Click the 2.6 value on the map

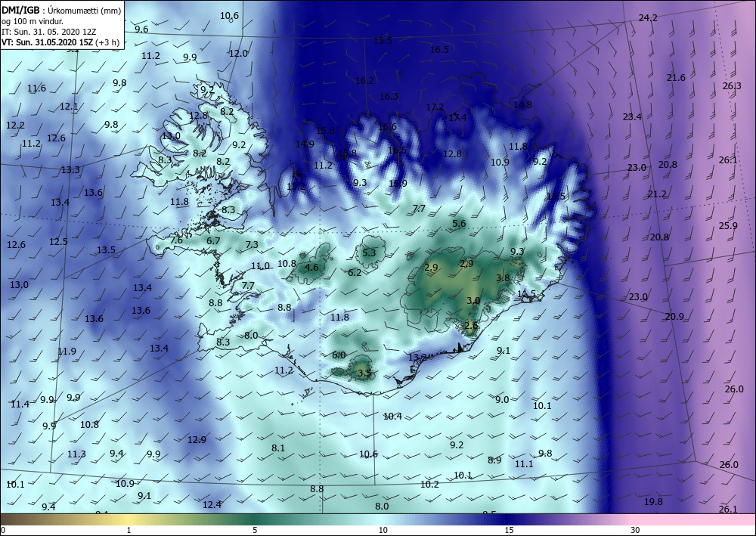(471, 325)
